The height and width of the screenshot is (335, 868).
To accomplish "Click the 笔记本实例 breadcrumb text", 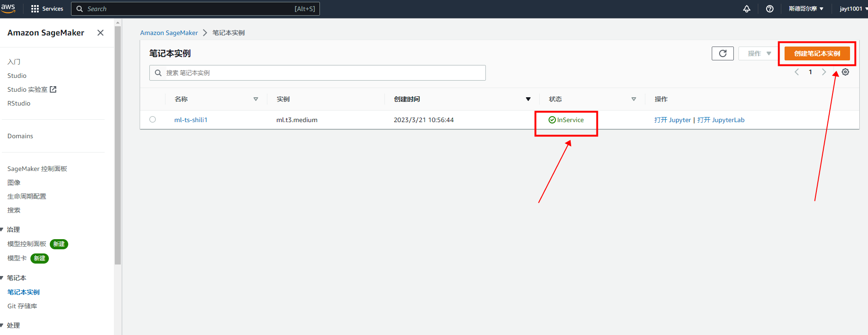I will [229, 33].
